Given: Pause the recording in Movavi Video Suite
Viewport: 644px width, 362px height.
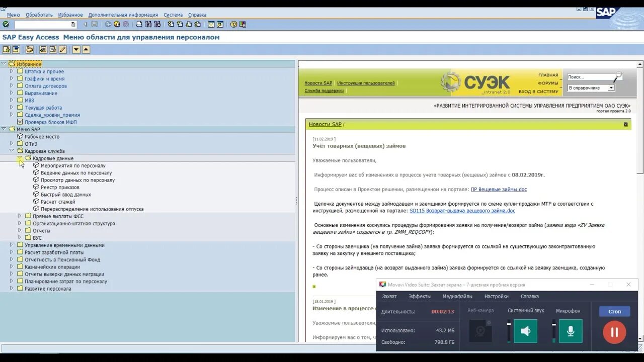Looking at the screenshot, I should click(614, 332).
